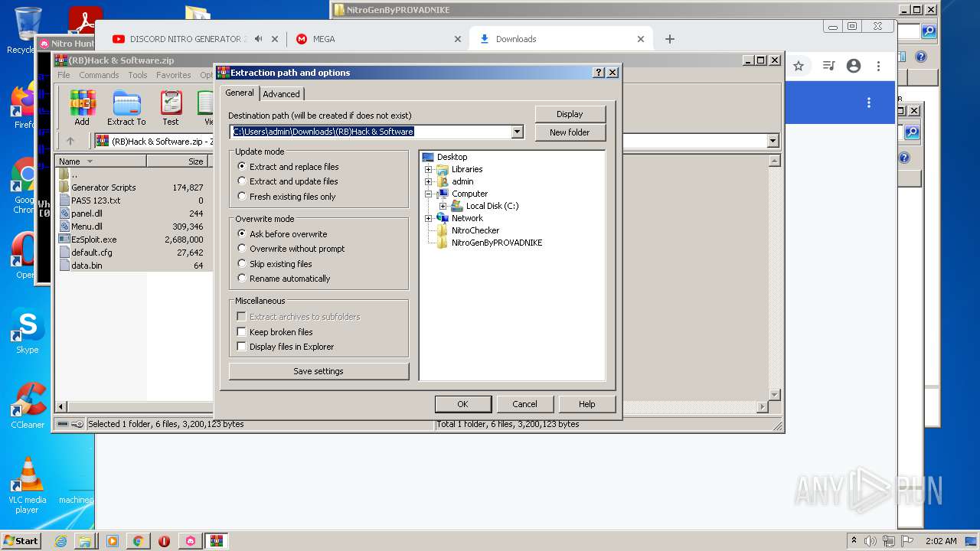Expand Libraries node in folder tree
The image size is (980, 551).
(x=429, y=169)
